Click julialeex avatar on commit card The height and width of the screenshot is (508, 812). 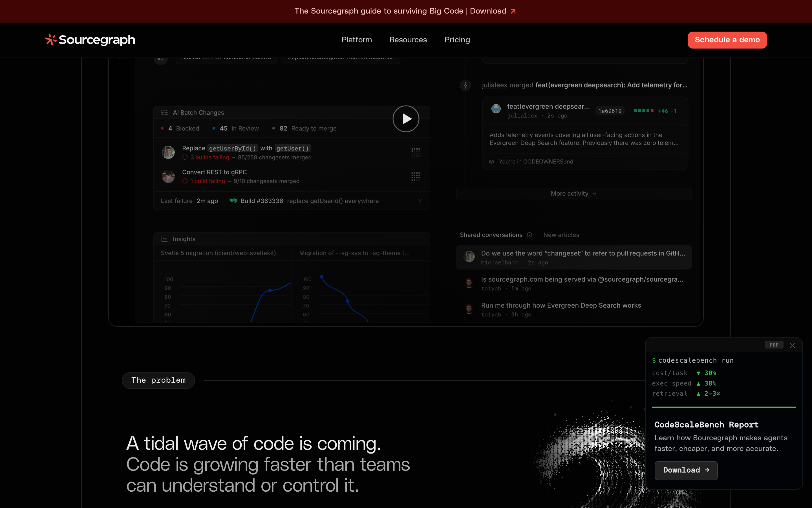click(496, 109)
